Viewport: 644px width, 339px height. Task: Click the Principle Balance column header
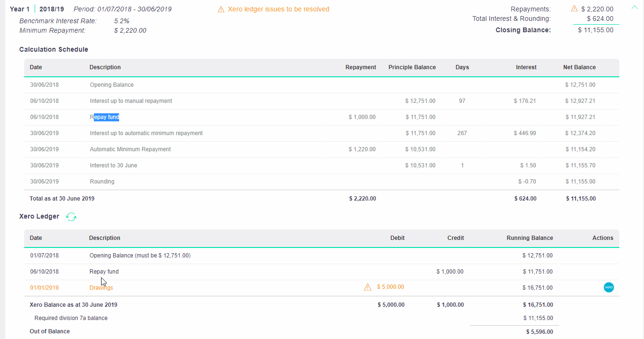[412, 67]
